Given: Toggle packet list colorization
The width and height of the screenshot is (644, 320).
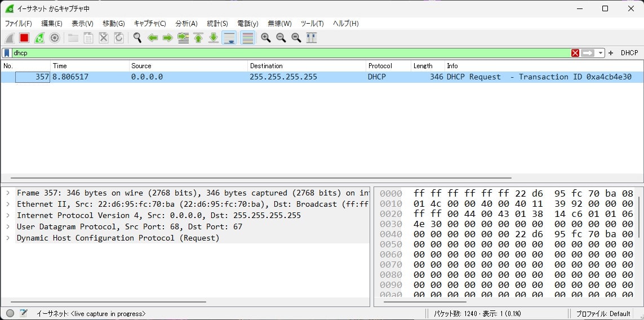Looking at the screenshot, I should point(247,38).
